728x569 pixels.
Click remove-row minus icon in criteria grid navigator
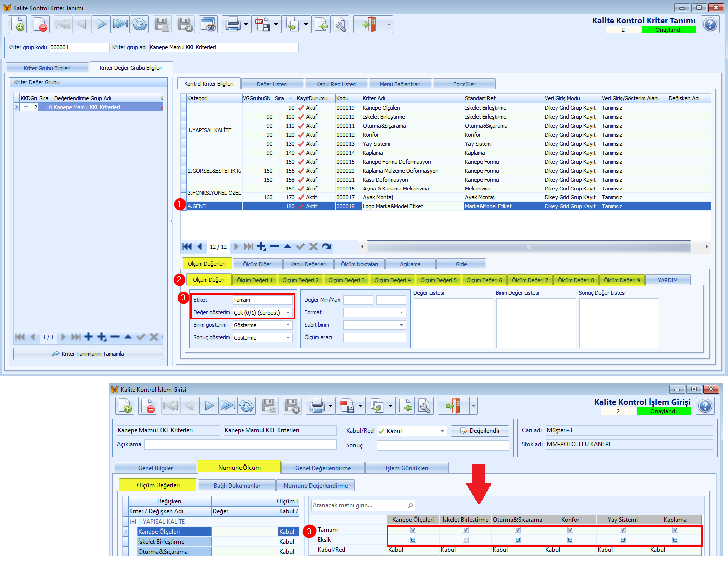pos(274,246)
